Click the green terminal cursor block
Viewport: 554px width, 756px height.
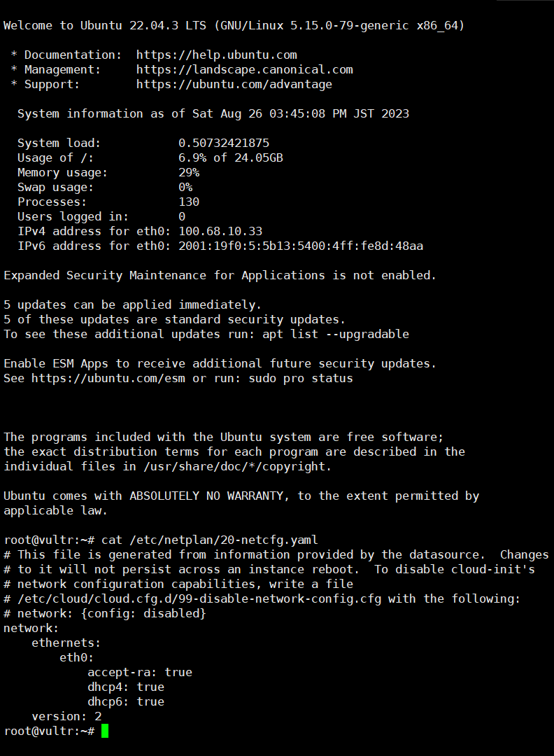coord(105,731)
